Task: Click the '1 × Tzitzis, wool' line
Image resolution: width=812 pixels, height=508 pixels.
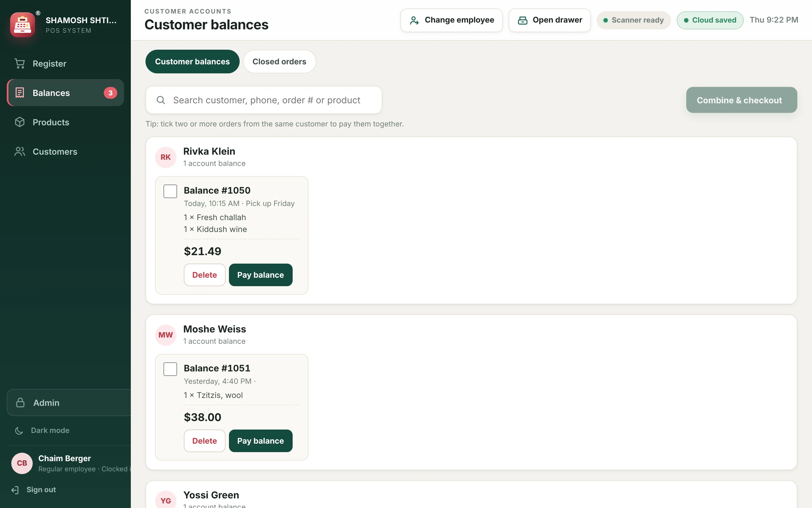Action: pyautogui.click(x=213, y=395)
